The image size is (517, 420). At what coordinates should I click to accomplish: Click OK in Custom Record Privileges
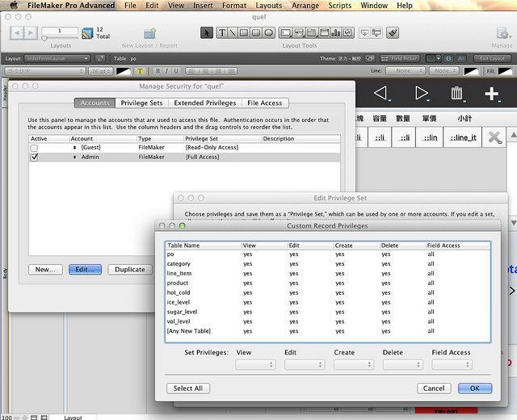point(475,388)
